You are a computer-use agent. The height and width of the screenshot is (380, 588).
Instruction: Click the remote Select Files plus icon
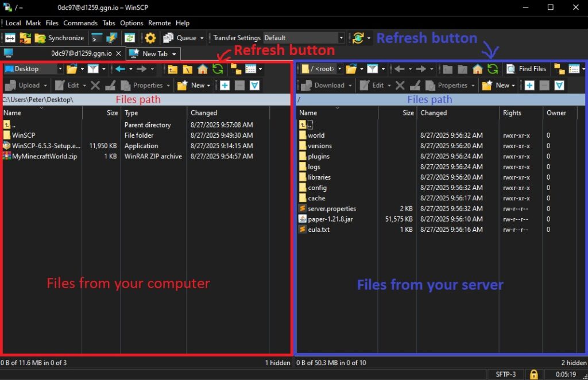pos(529,86)
